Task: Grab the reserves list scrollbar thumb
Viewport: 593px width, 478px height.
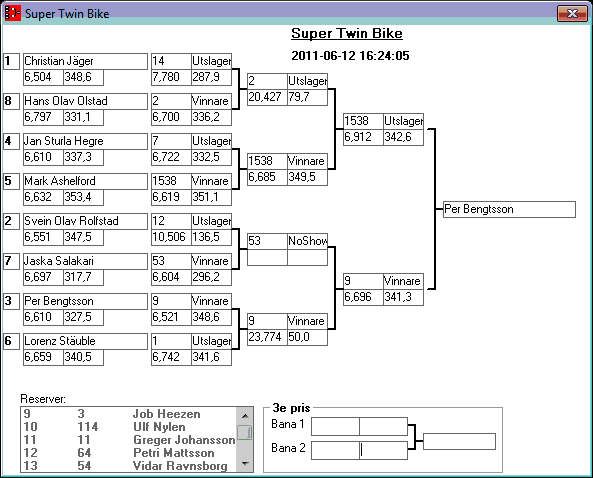Action: pos(245,433)
